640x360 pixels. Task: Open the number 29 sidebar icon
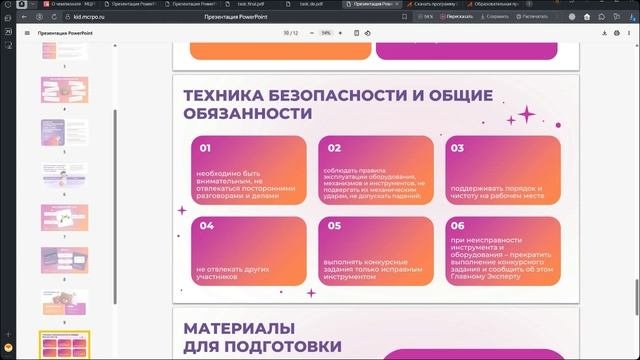(8, 31)
